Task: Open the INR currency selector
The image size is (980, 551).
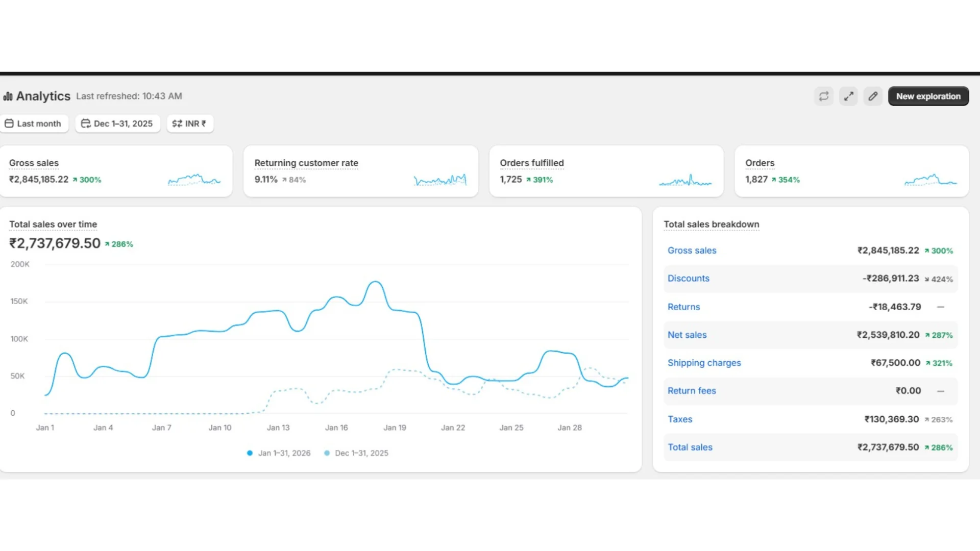Action: point(189,123)
